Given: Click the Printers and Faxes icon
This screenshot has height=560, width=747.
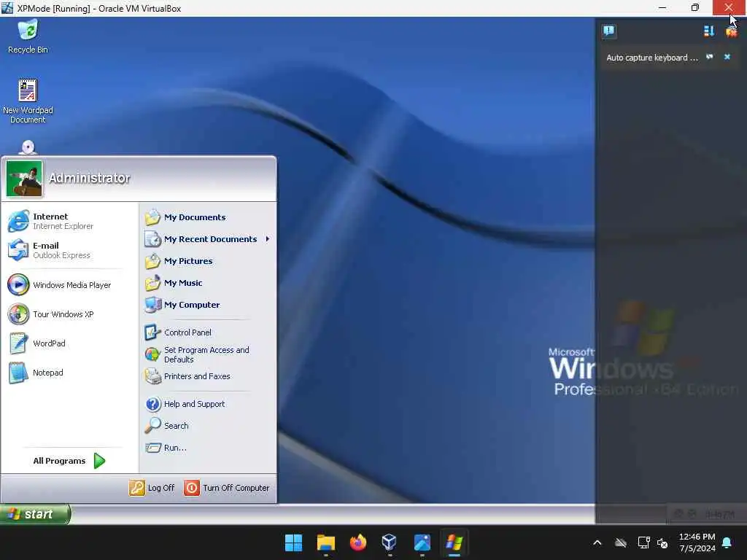Looking at the screenshot, I should [x=153, y=376].
